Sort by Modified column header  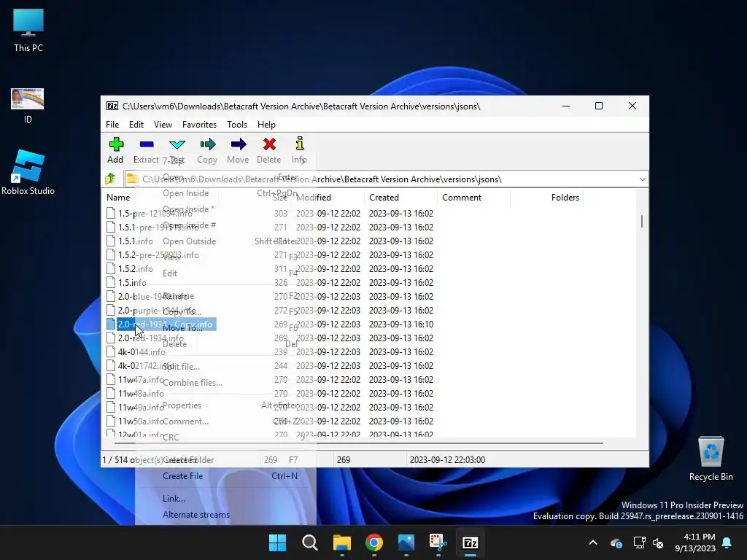pyautogui.click(x=314, y=197)
